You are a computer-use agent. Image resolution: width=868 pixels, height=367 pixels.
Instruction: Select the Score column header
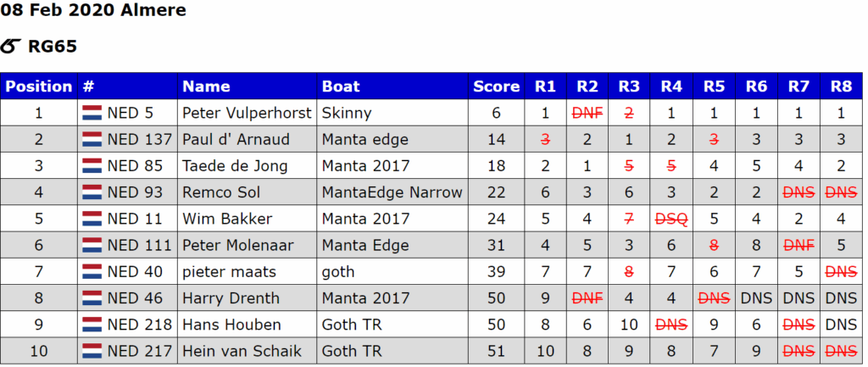(x=496, y=86)
